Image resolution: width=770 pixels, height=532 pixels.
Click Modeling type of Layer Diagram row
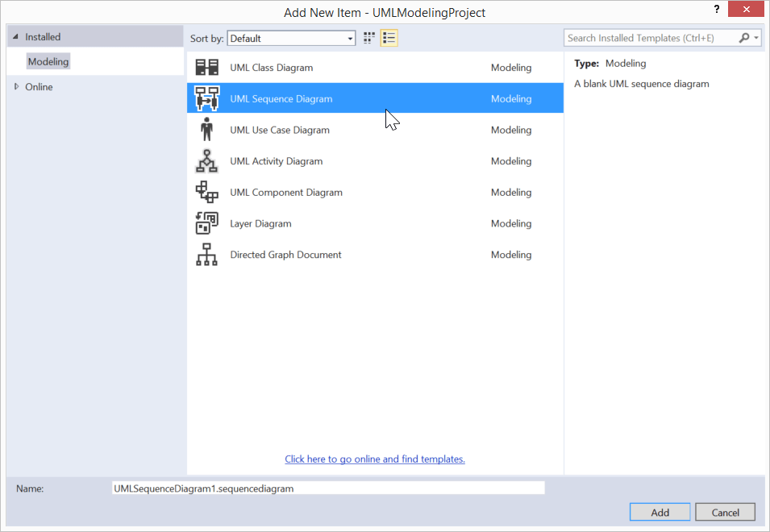510,223
